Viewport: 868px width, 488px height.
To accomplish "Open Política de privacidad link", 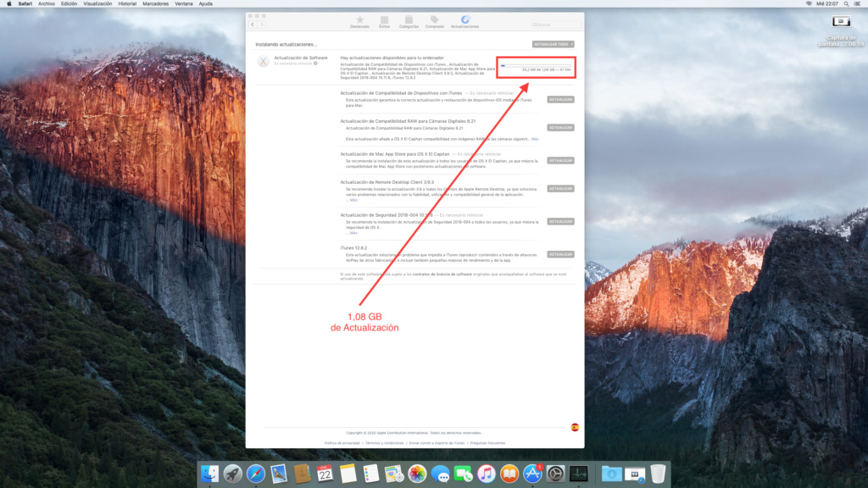I will point(342,443).
